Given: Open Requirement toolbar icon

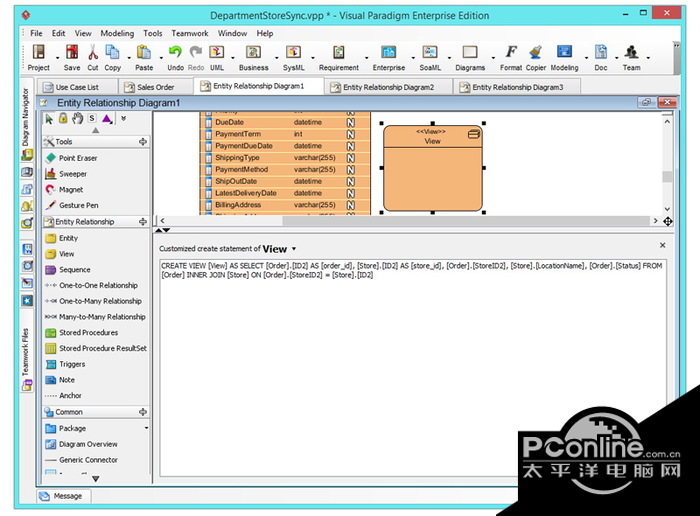Looking at the screenshot, I should (338, 52).
